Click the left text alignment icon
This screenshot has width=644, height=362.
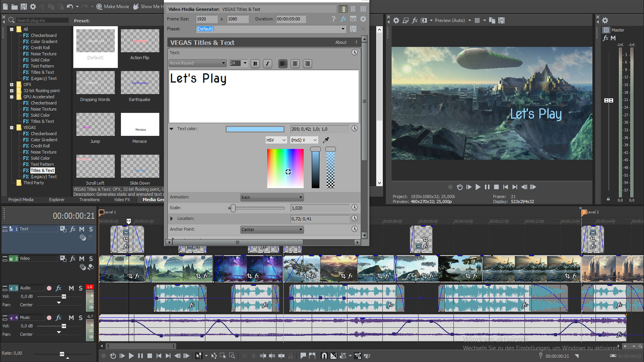283,63
